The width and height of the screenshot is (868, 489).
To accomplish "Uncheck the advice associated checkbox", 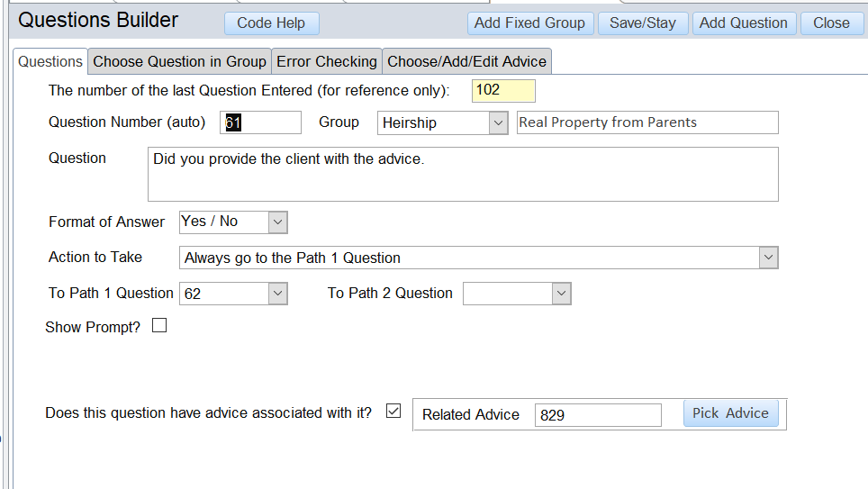I will coord(393,412).
